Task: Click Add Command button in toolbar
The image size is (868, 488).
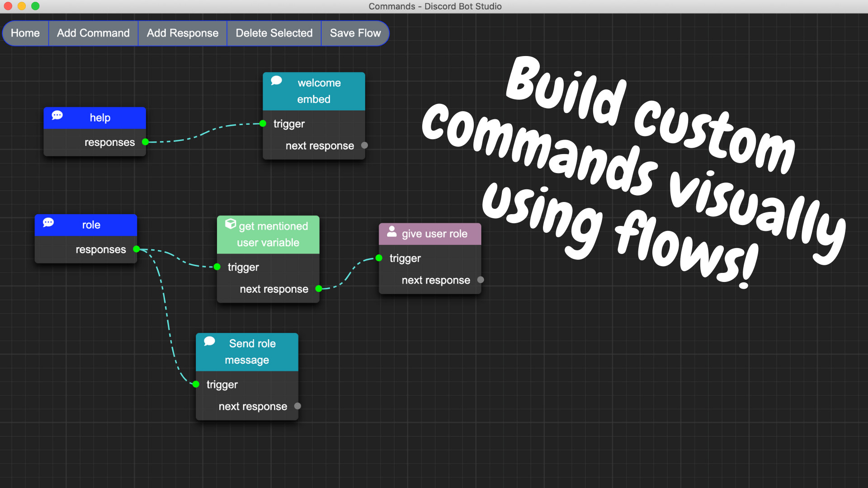Action: 93,33
